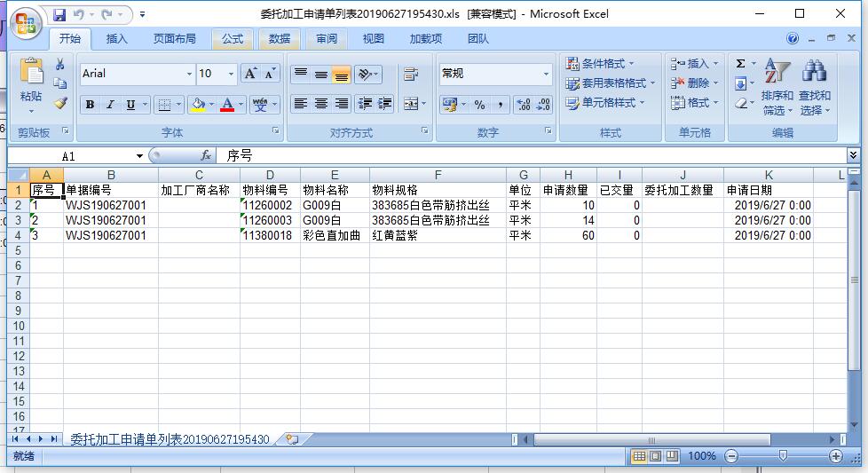This screenshot has height=473, width=868.
Task: Click the Percent Style icon
Action: pos(479,105)
